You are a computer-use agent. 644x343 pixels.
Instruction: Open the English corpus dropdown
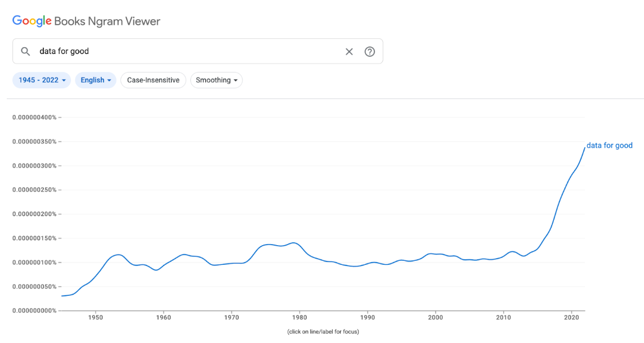[x=96, y=80]
